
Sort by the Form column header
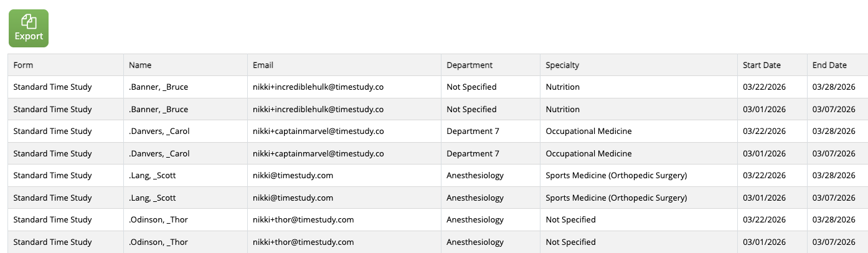(66, 65)
